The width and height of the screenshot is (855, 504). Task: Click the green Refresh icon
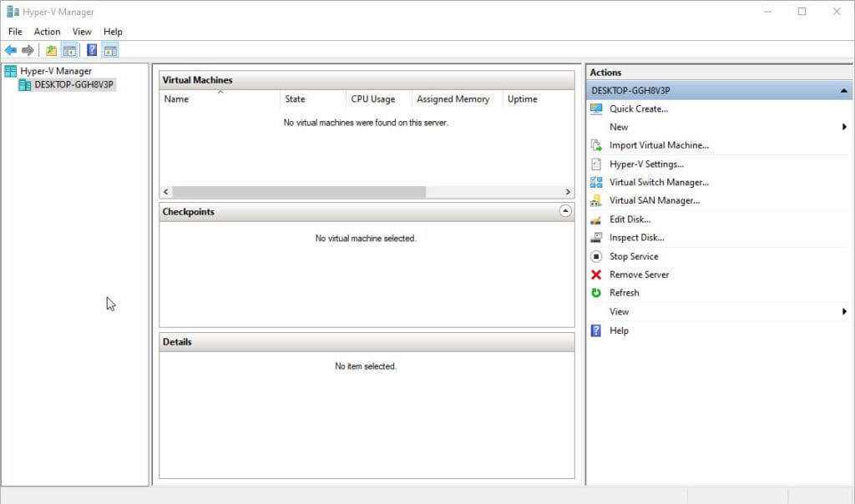click(x=596, y=293)
